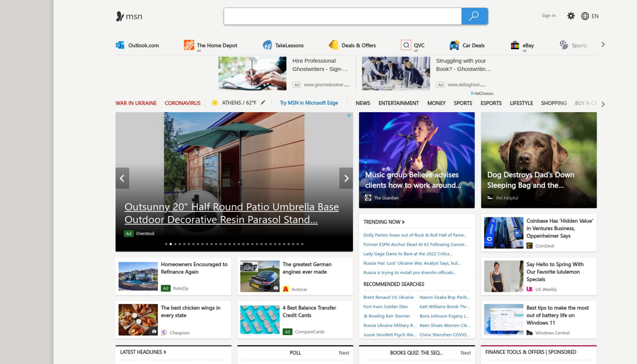Open TakeLessons shortcut icon

coord(267,45)
